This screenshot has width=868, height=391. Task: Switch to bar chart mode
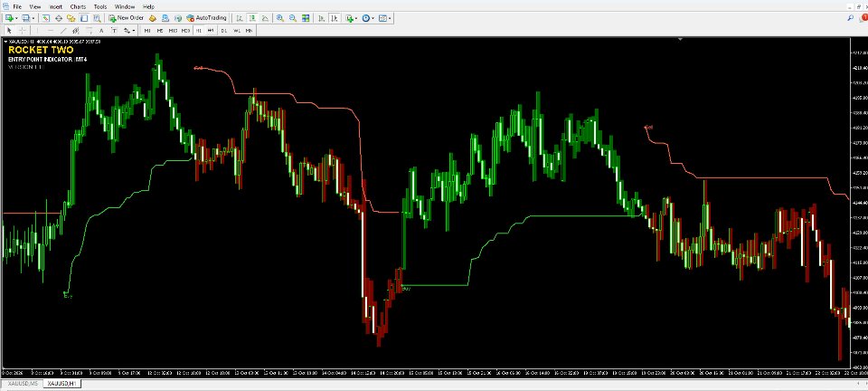[x=239, y=18]
